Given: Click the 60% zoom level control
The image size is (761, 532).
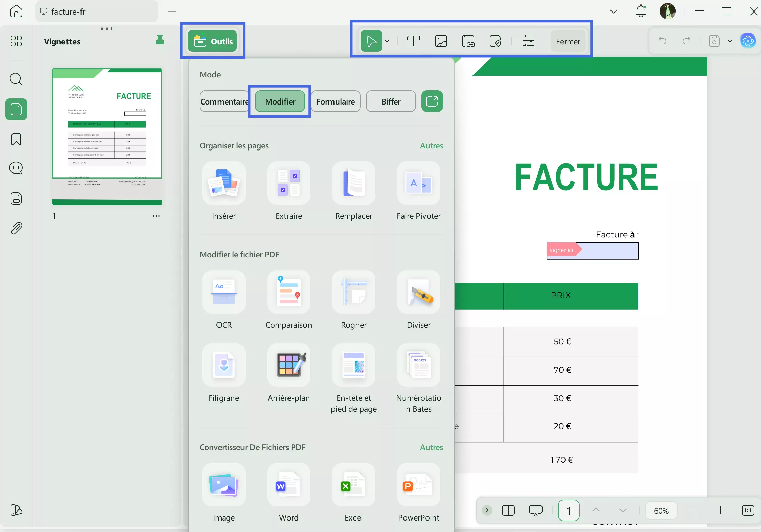Looking at the screenshot, I should coord(661,510).
